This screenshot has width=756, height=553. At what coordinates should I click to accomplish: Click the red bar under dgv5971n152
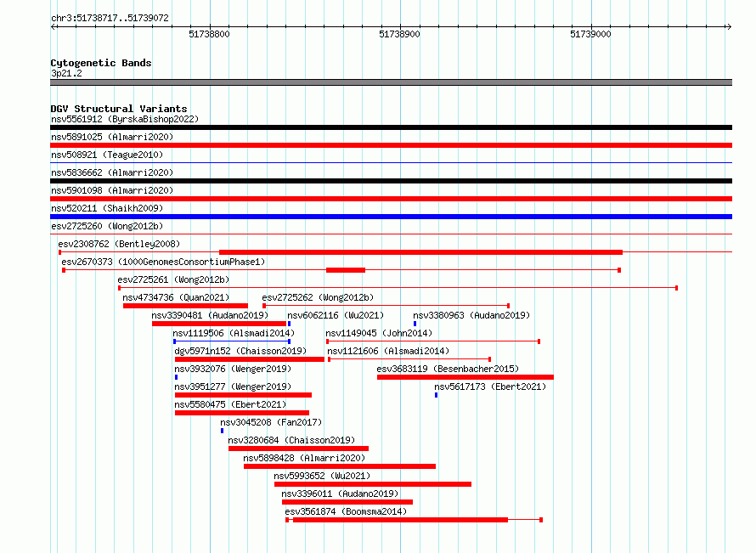pos(250,359)
